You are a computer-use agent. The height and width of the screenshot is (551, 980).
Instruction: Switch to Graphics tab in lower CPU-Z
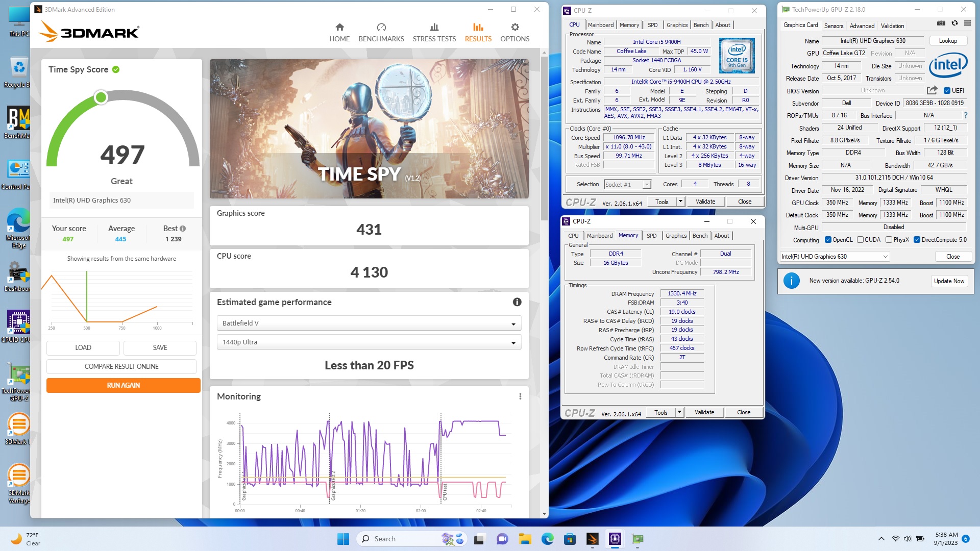pos(676,236)
